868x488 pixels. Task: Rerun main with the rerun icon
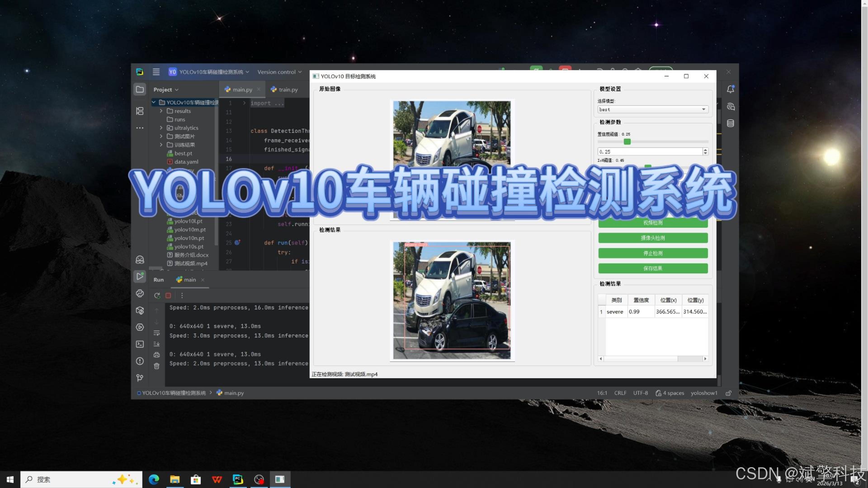click(x=157, y=295)
